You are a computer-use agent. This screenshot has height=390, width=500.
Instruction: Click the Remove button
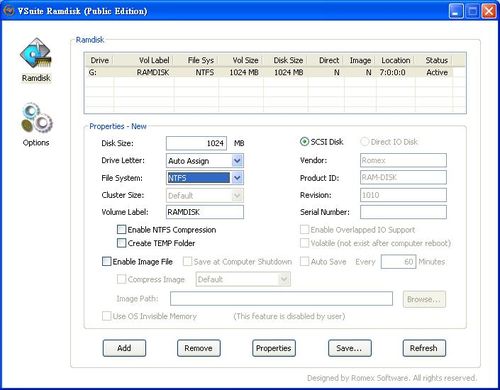[x=199, y=348]
